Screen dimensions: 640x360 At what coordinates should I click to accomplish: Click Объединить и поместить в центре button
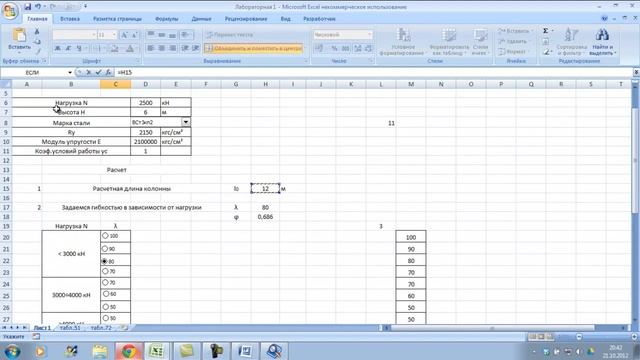point(253,49)
